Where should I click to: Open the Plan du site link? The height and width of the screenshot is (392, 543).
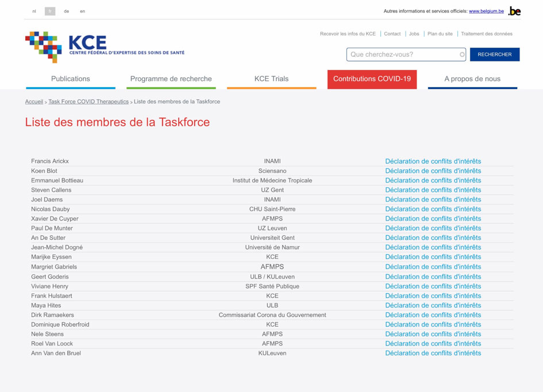[440, 34]
